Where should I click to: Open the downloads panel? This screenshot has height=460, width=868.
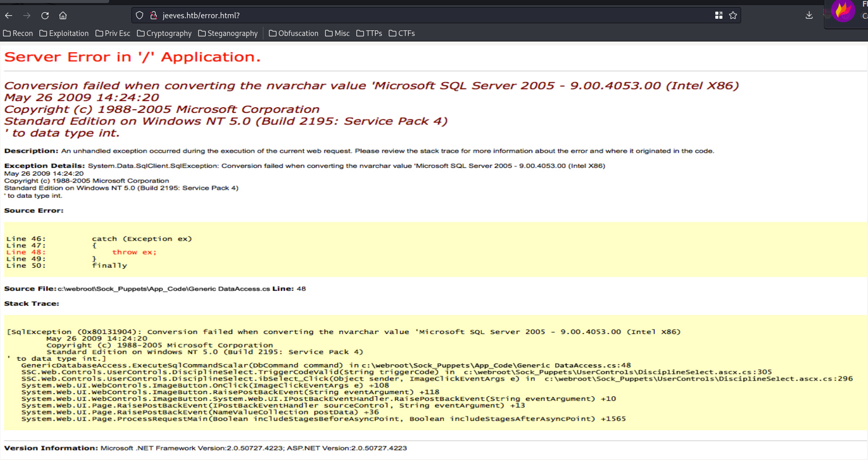coord(809,16)
